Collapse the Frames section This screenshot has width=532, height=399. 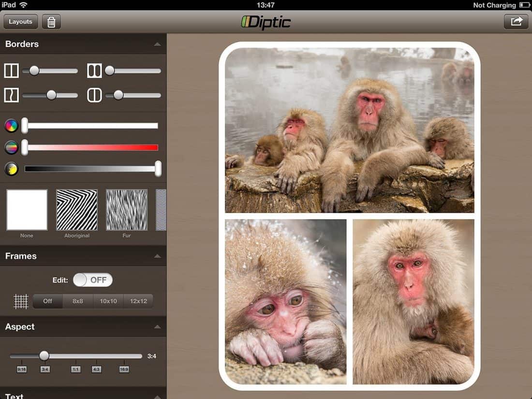point(157,256)
